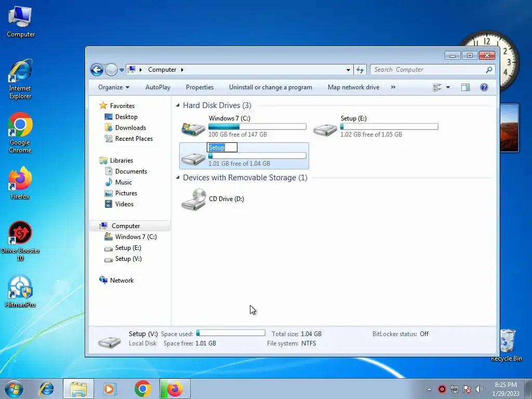Click the Setup rename text box
Viewport: 532px width, 399px height.
(222, 148)
